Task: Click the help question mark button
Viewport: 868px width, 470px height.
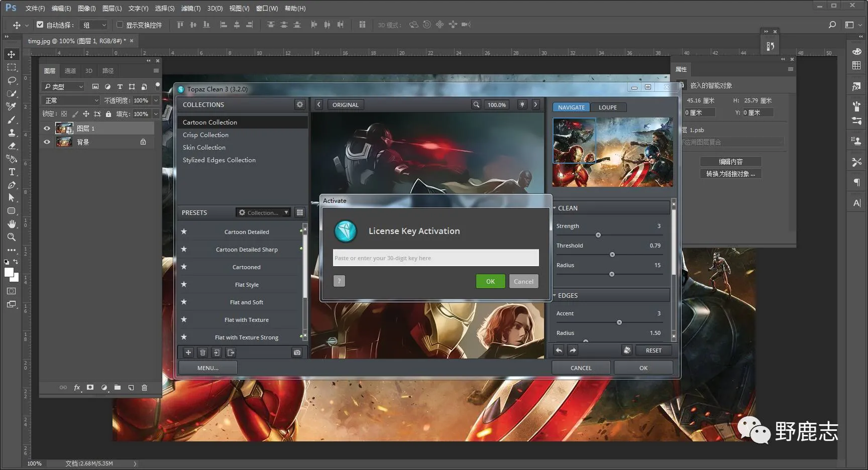Action: click(x=339, y=281)
